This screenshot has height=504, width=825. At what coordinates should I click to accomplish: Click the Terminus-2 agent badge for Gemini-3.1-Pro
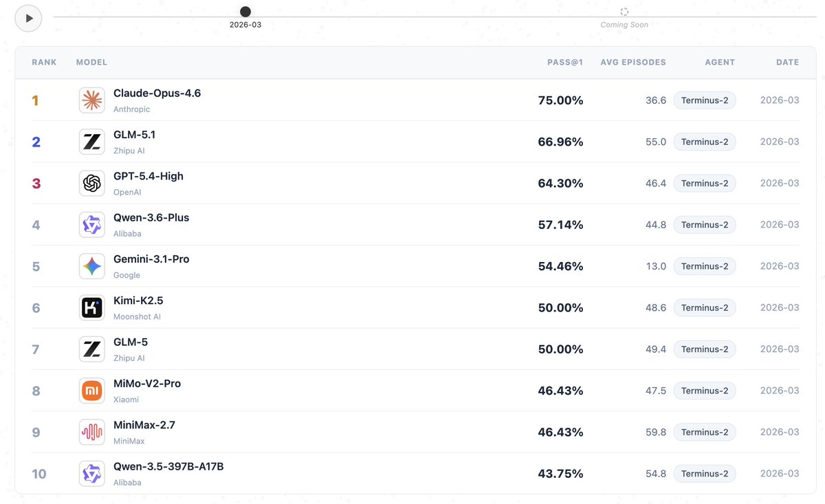[x=705, y=266]
